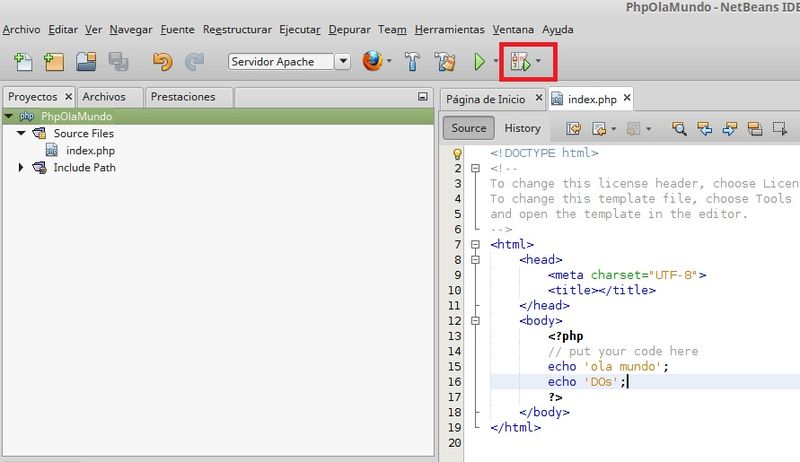Open the Depurar menu
Viewport: 800px width, 462px height.
[x=349, y=30]
